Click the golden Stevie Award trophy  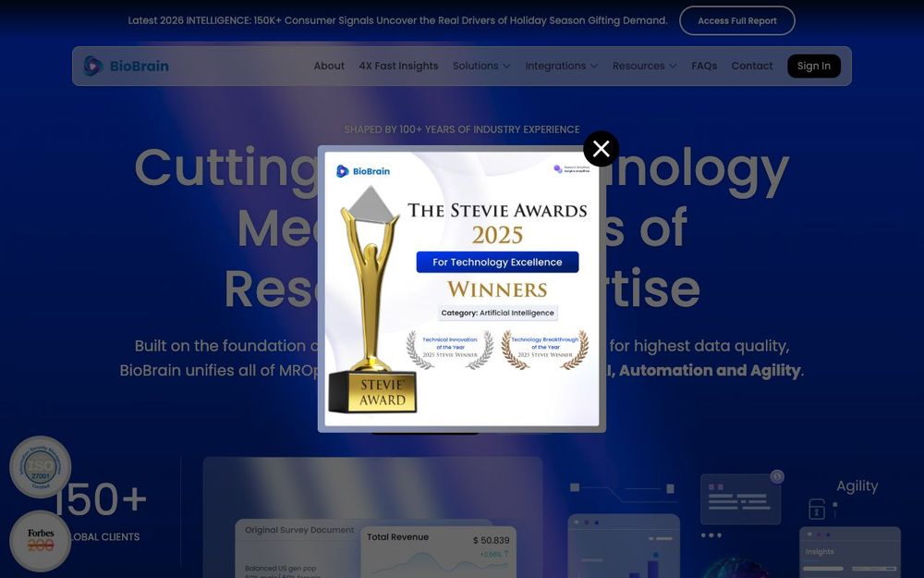[x=371, y=301]
